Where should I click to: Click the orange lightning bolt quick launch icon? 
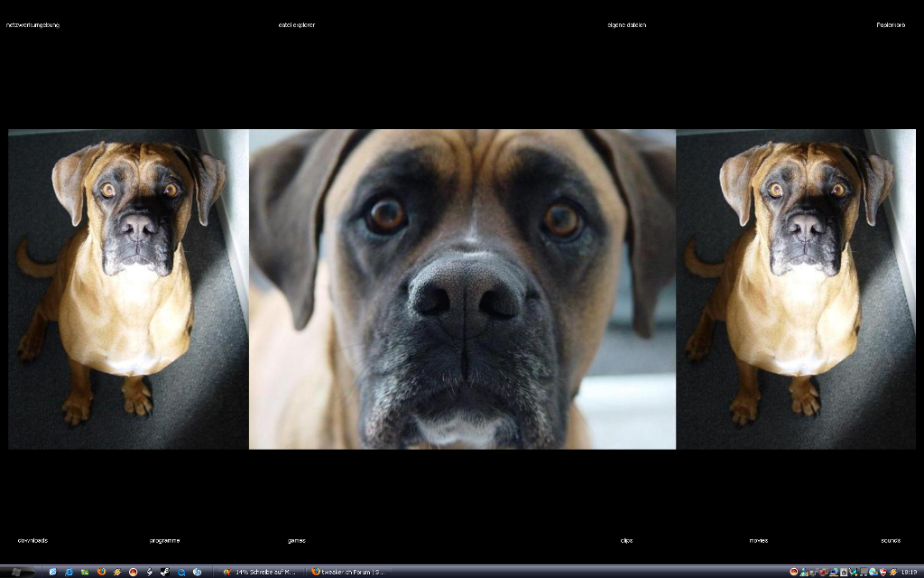(x=117, y=572)
